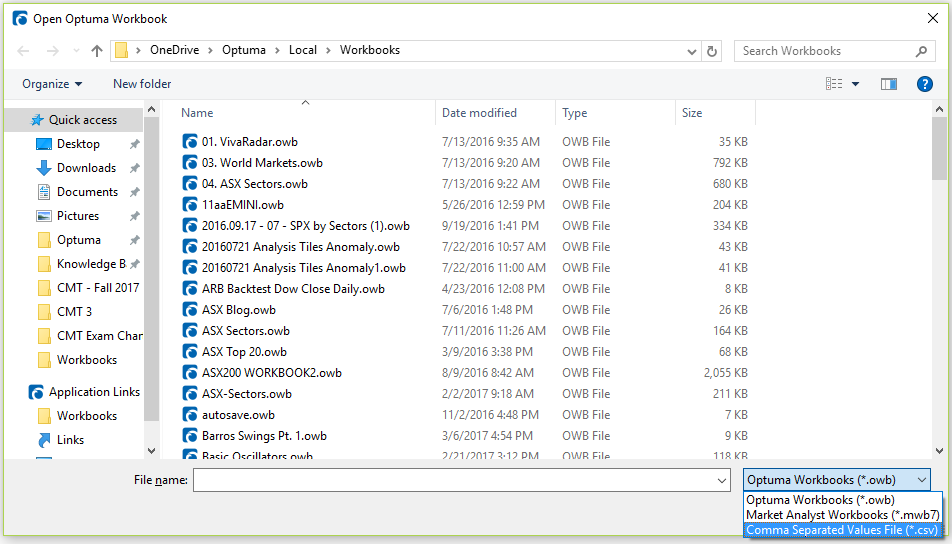Sort files by Type column
Screen dimensions: 952x544
coord(574,113)
